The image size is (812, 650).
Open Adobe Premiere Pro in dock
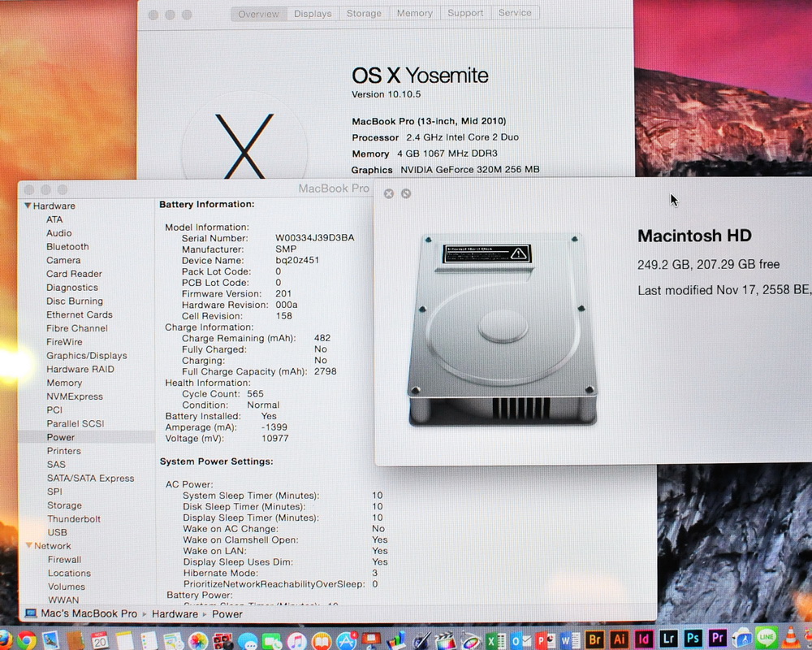717,638
